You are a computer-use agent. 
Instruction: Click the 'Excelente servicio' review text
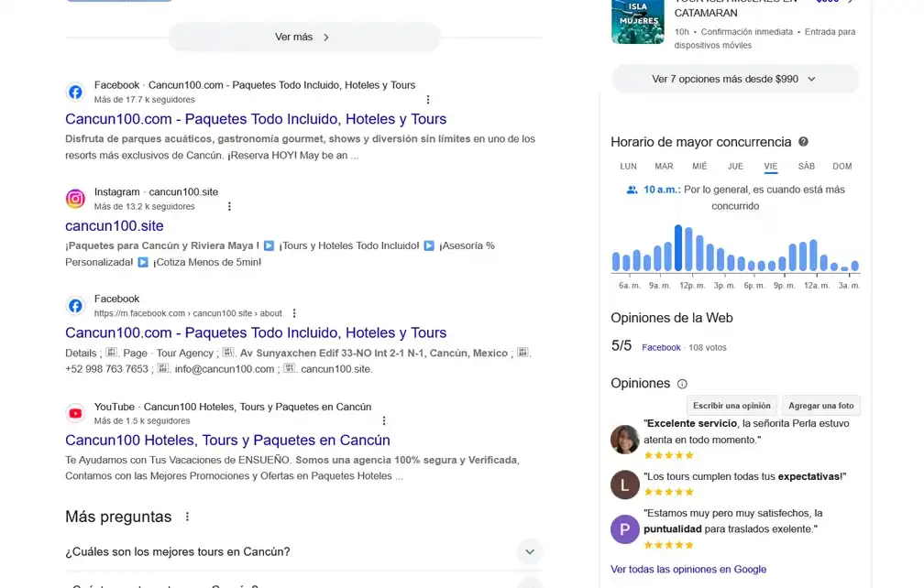746,431
